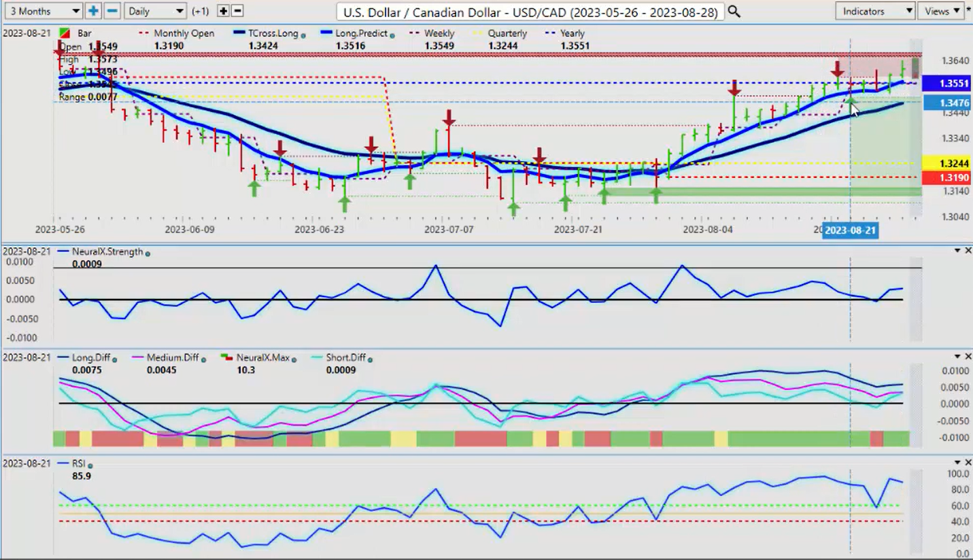Click the Weekly legend label
Image resolution: width=973 pixels, height=560 pixels.
[x=439, y=33]
